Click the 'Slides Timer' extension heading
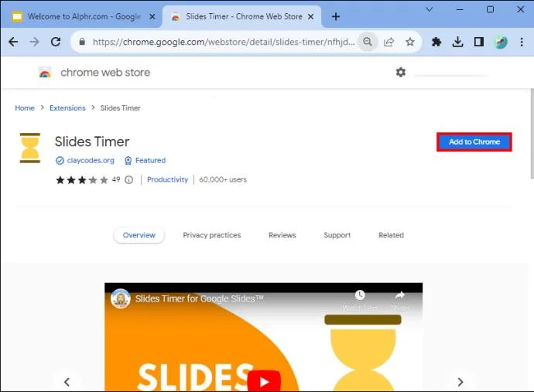 coord(92,141)
